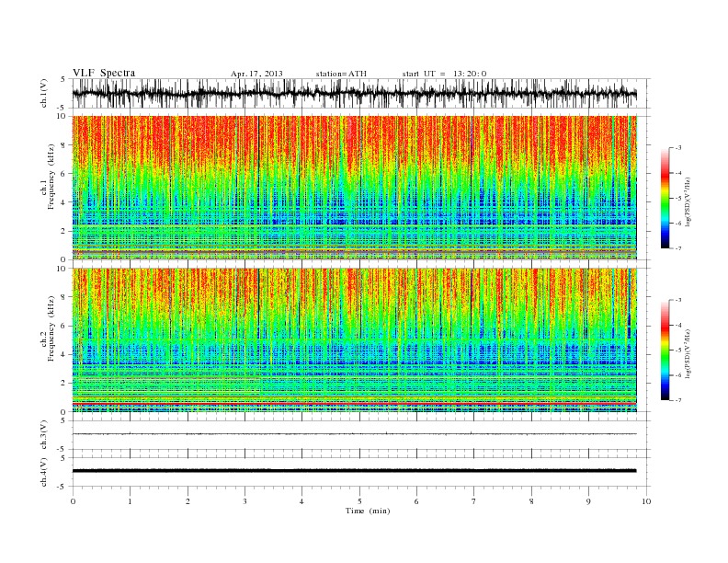Viewport: 728px width, 563px height.
Task: Click inside the ch.2 spectrogram panel
Action: click(x=355, y=340)
